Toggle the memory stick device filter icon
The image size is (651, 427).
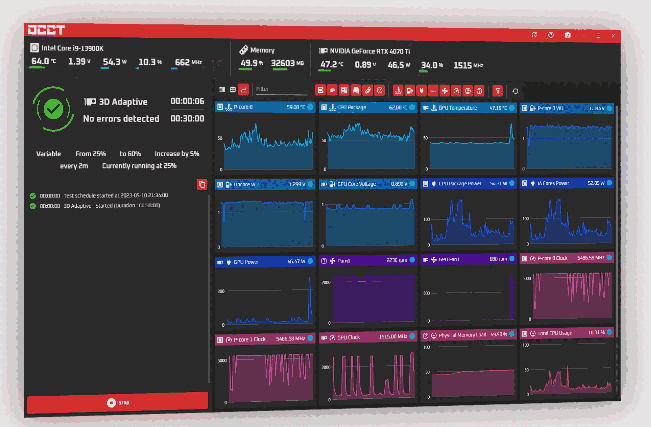tap(367, 90)
